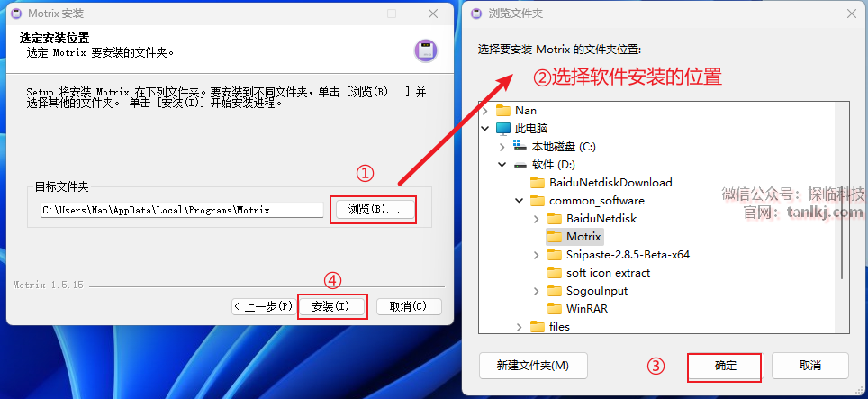The height and width of the screenshot is (399, 868).
Task: Create a folder with 新建文件夹(M)
Action: (x=533, y=366)
